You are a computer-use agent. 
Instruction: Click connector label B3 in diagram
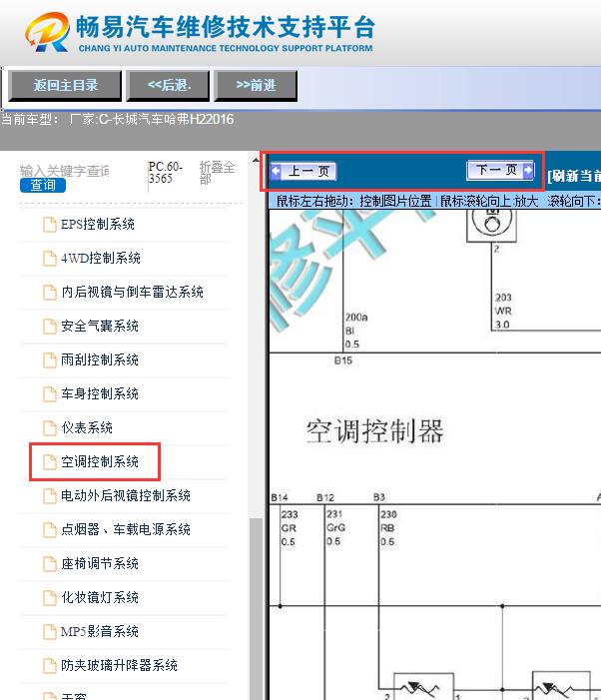point(379,497)
